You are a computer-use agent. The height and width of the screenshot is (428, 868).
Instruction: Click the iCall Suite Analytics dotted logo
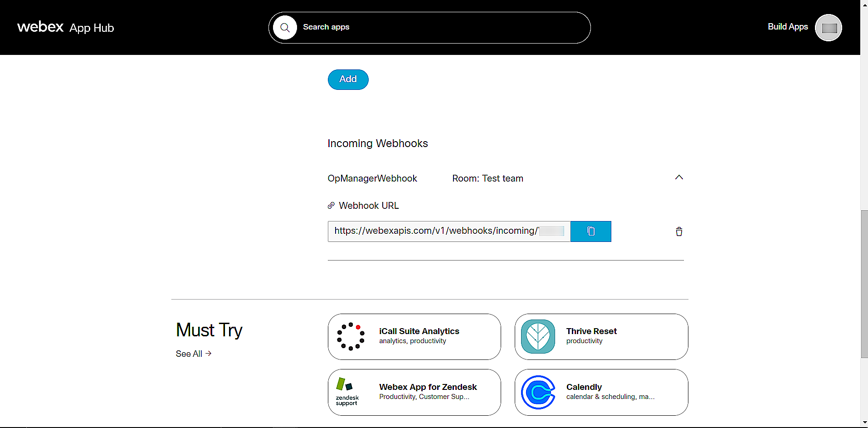350,336
